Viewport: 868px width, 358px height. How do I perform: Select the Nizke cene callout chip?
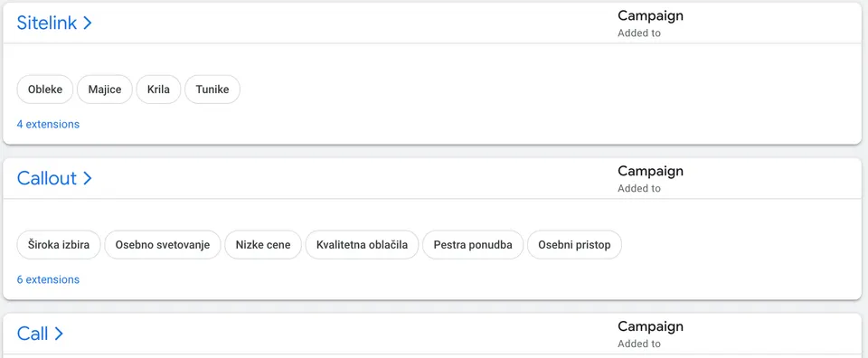[263, 245]
